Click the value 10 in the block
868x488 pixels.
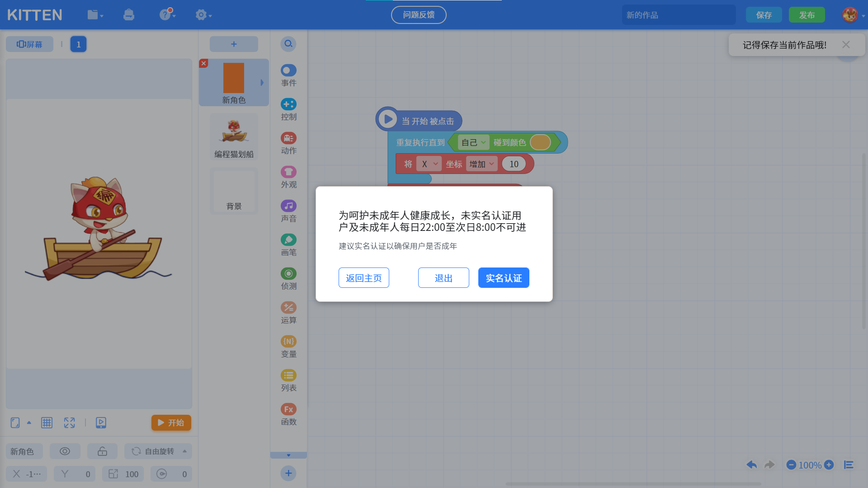tap(514, 164)
